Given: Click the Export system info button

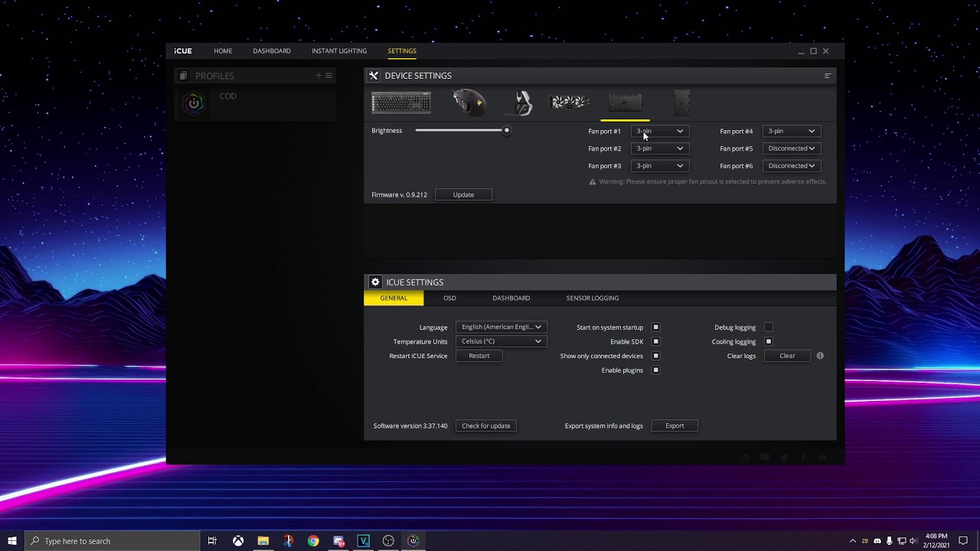Looking at the screenshot, I should point(675,426).
